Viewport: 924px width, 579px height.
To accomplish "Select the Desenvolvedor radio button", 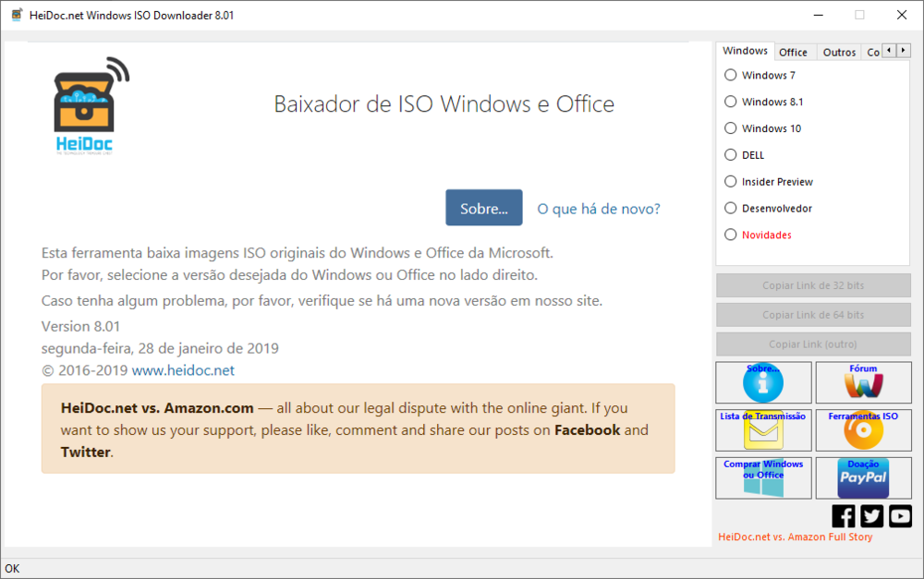I will [x=768, y=208].
